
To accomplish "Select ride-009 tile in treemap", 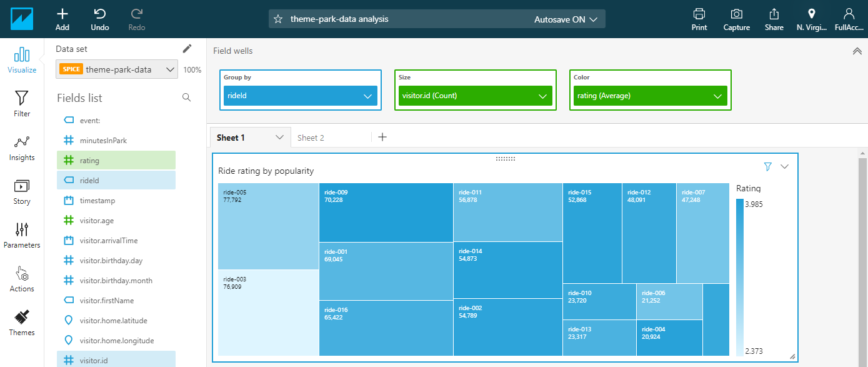I will pyautogui.click(x=386, y=213).
